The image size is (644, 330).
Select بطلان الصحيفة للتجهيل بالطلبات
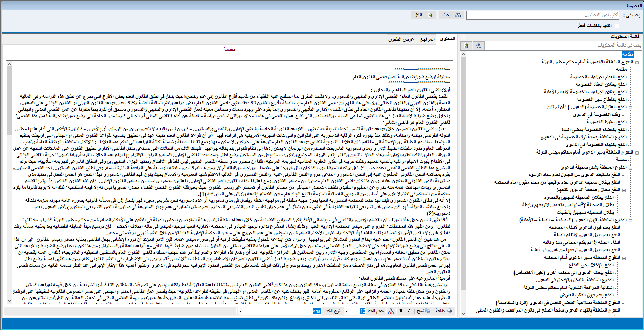pos(585,212)
